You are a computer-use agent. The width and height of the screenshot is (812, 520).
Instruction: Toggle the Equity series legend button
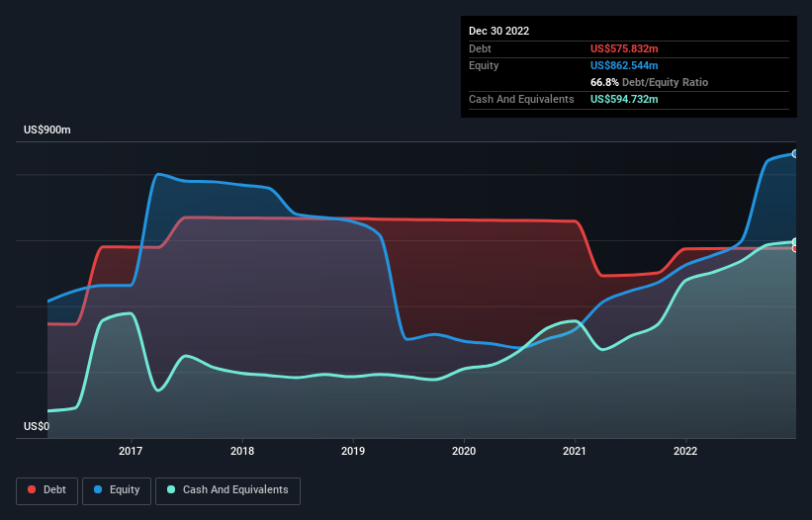[117, 490]
